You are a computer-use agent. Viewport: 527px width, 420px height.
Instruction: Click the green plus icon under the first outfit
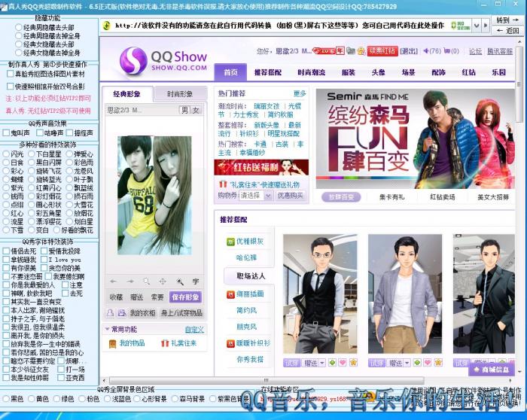coord(332,363)
